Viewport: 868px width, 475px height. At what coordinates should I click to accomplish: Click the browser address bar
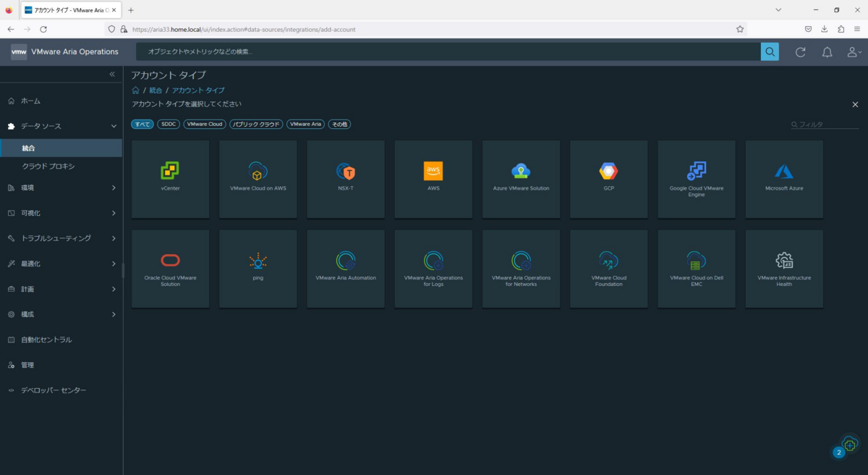click(x=427, y=29)
